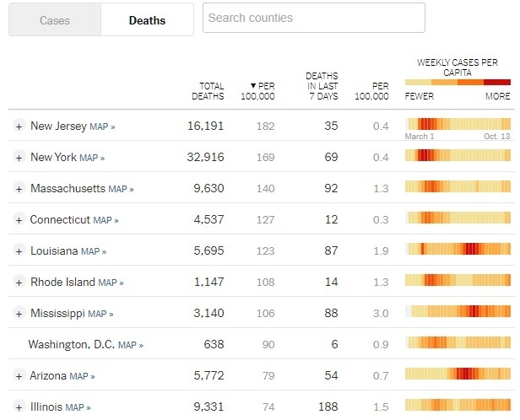Click plus icon beside Louisiana
The height and width of the screenshot is (420, 520).
19,251
